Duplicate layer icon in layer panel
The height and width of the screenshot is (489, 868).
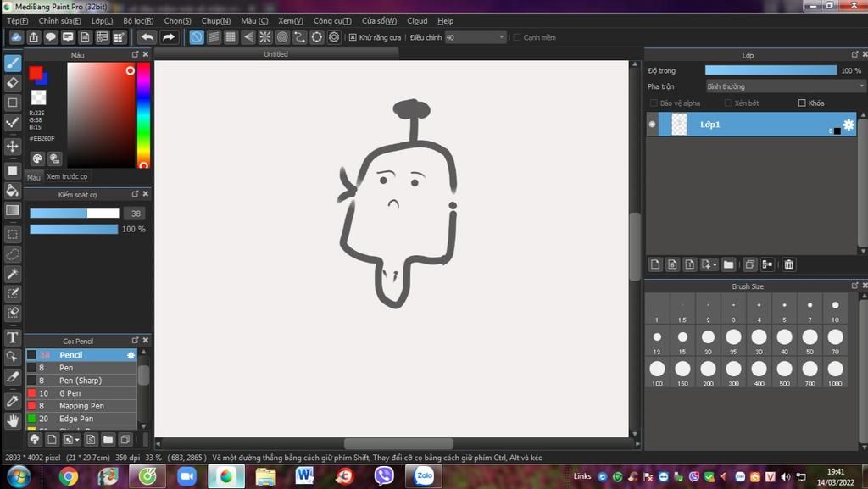(750, 264)
